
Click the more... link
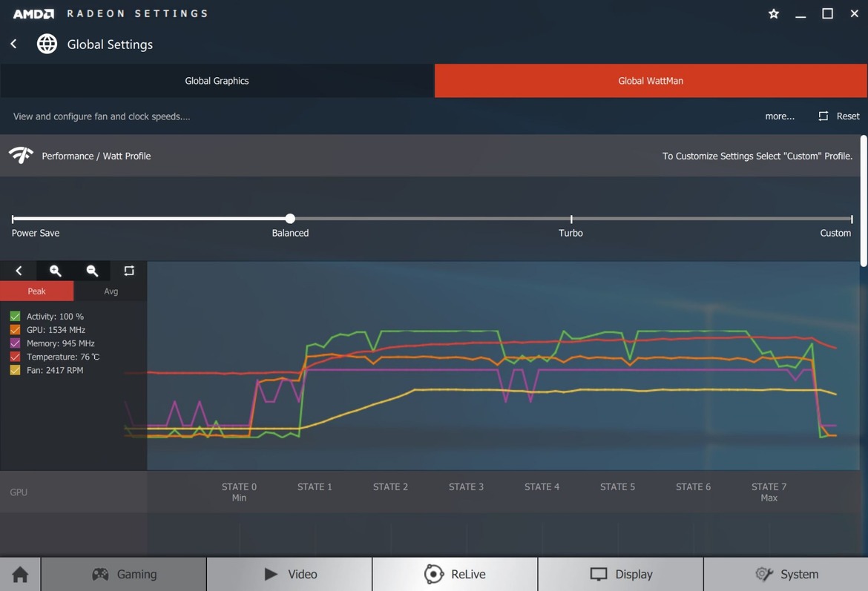pyautogui.click(x=780, y=116)
